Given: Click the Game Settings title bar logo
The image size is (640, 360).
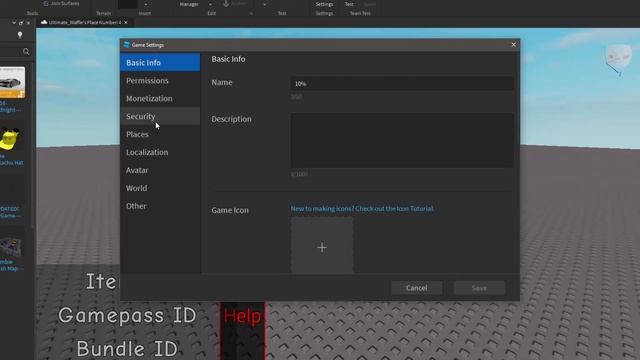Looking at the screenshot, I should pyautogui.click(x=127, y=44).
